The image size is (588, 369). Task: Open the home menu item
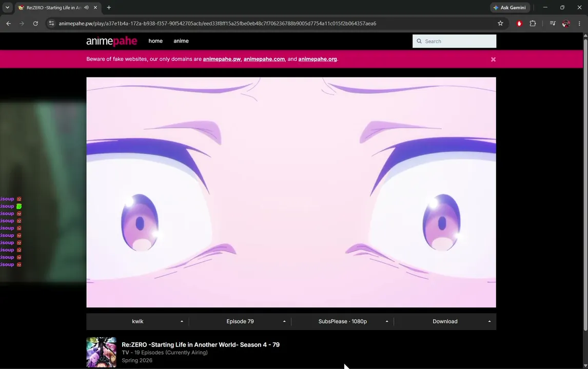coord(155,41)
